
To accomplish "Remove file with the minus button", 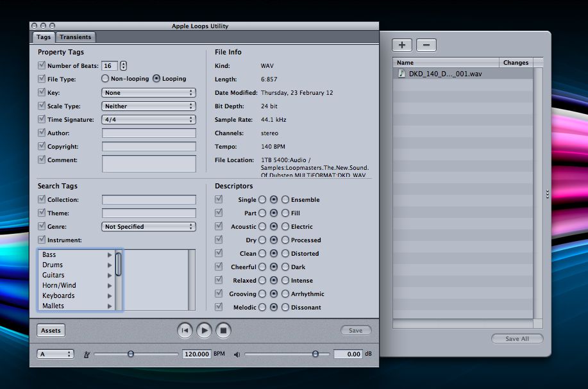I will (x=426, y=45).
